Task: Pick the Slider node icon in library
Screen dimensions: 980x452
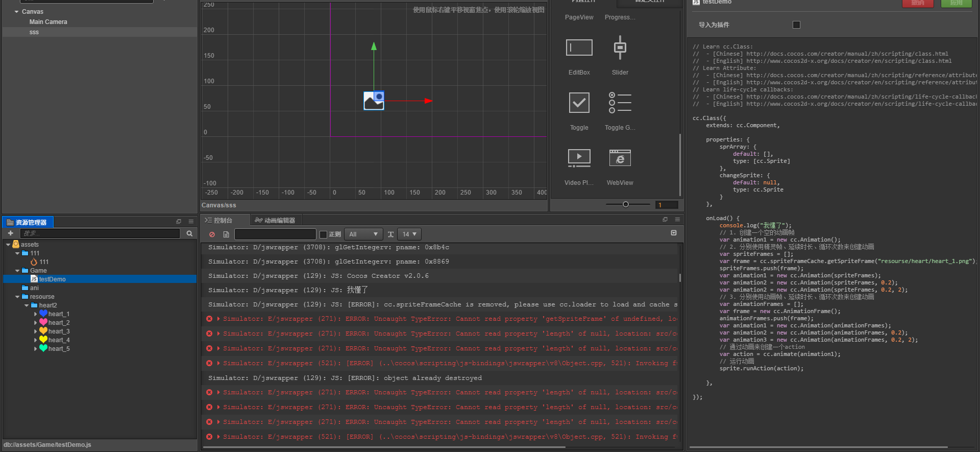Action: pyautogui.click(x=620, y=47)
